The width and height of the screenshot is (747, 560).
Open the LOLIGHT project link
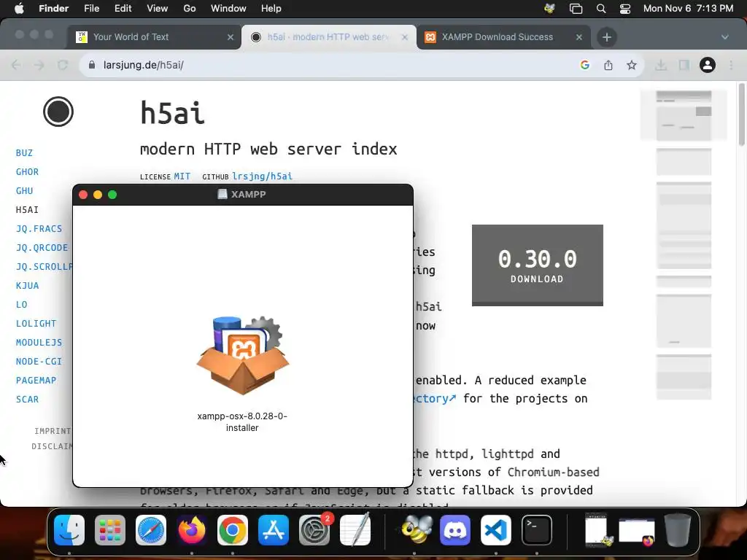36,324
